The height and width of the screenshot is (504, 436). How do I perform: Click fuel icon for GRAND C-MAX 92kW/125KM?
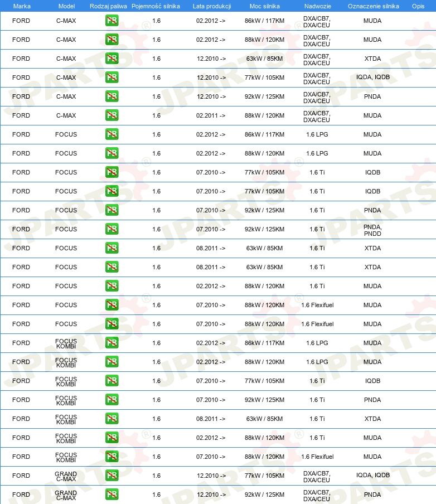click(112, 495)
